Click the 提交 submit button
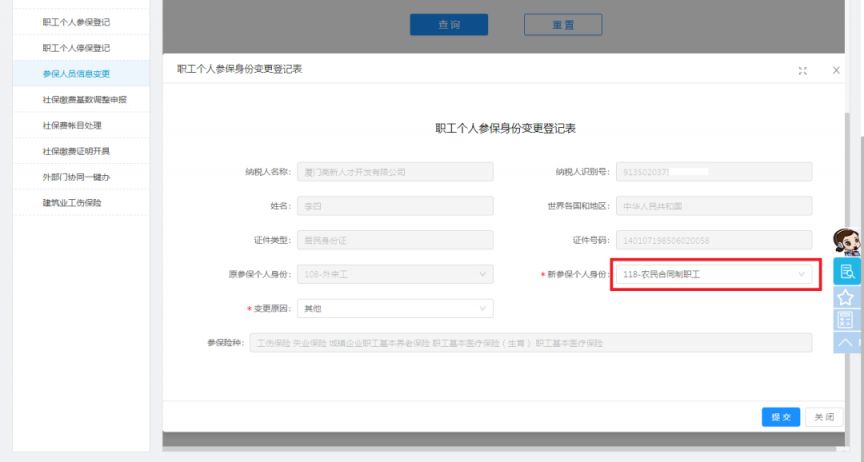This screenshot has height=462, width=864. point(780,417)
